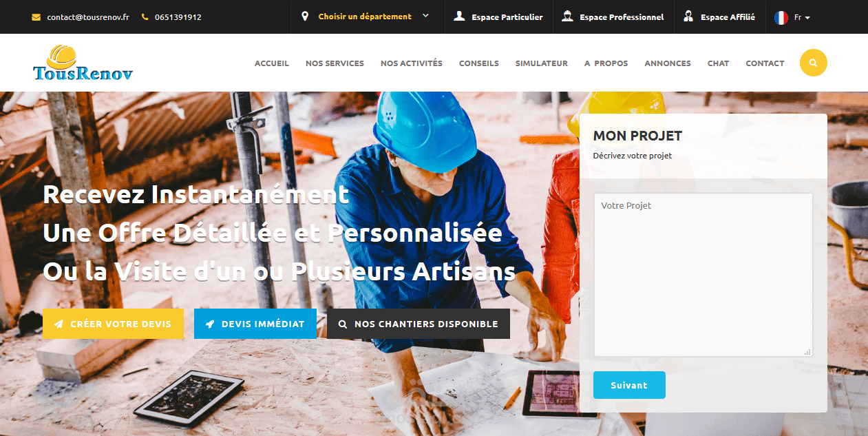Open Nos chantiers disponible button
This screenshot has height=436, width=868.
tap(419, 324)
